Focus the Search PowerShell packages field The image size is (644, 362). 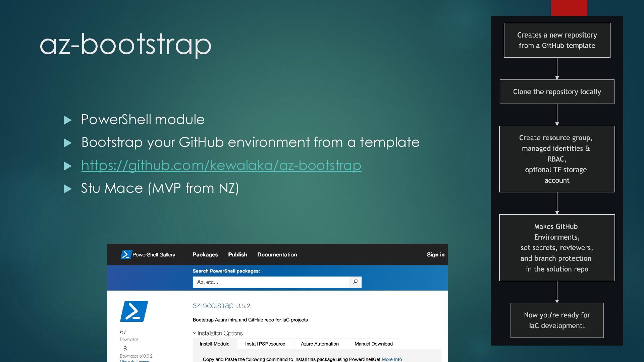pos(270,282)
